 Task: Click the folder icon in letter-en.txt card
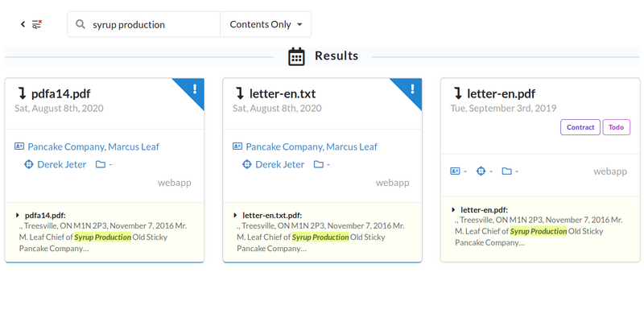pos(319,164)
